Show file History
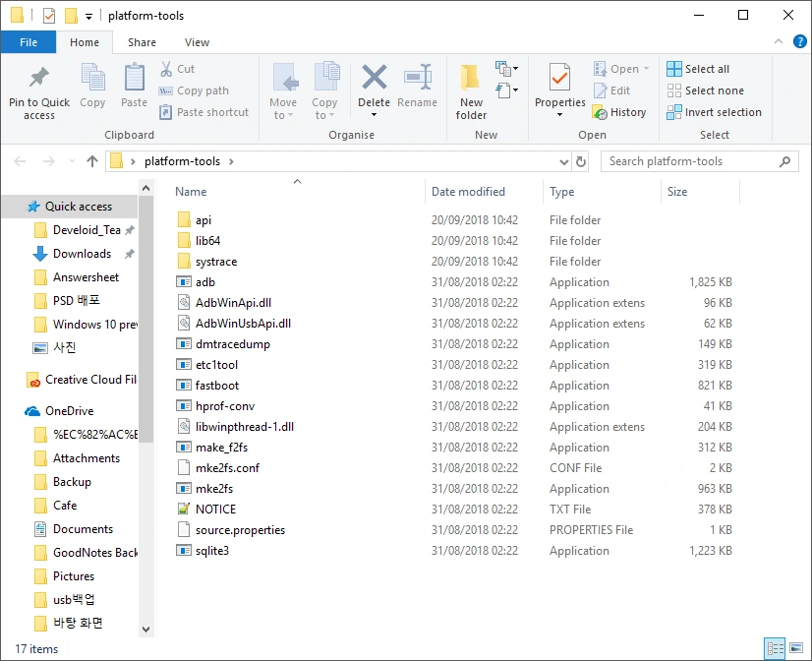Image resolution: width=812 pixels, height=661 pixels. coord(620,112)
